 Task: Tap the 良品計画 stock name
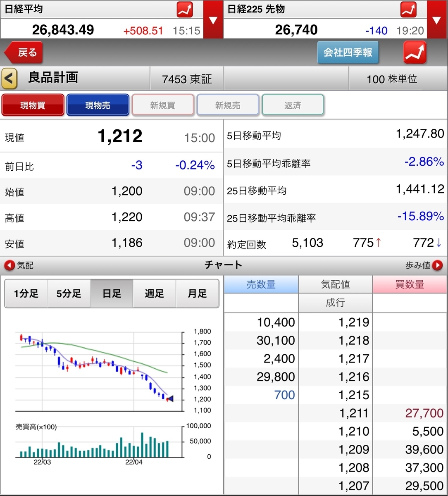pyautogui.click(x=53, y=78)
